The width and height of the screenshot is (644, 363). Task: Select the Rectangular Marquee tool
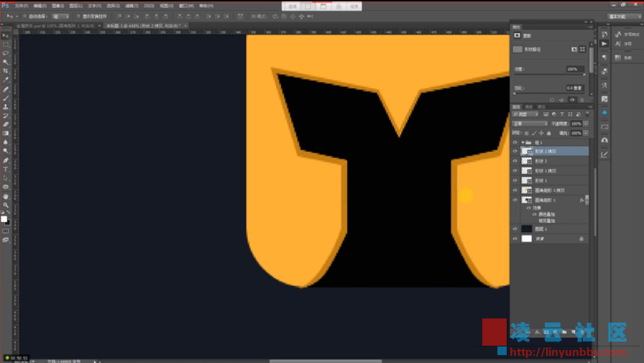pos(6,45)
